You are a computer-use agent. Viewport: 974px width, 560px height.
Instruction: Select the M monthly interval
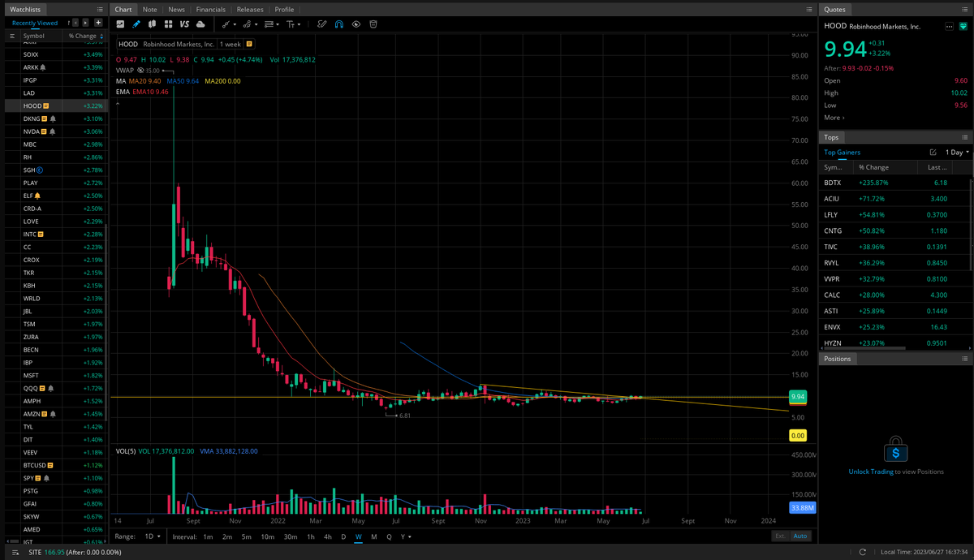373,536
